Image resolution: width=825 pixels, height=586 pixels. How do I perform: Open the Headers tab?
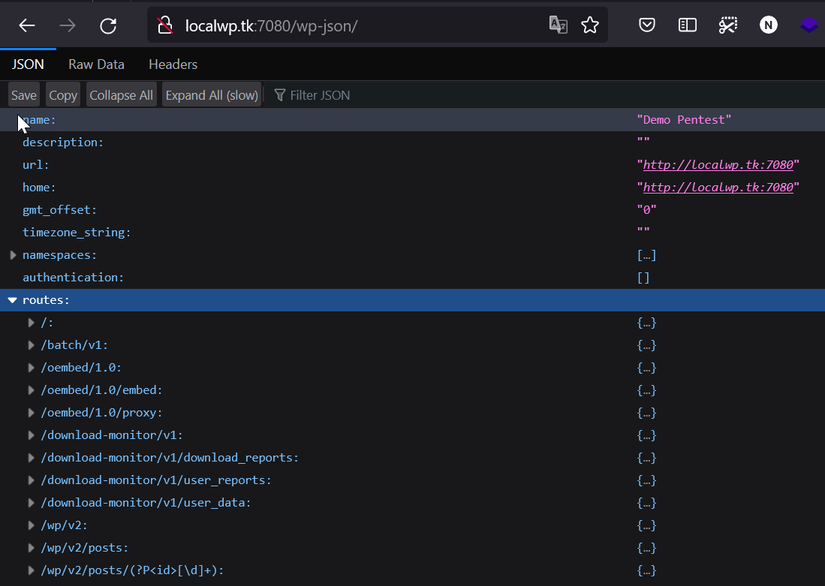[173, 64]
